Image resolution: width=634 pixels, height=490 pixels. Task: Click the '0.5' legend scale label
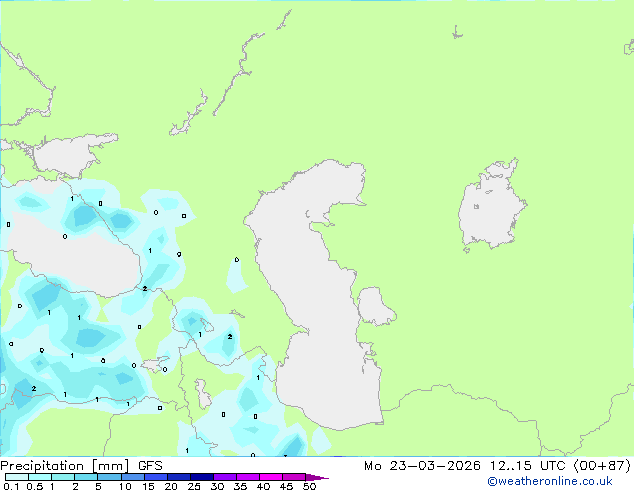[35, 486]
